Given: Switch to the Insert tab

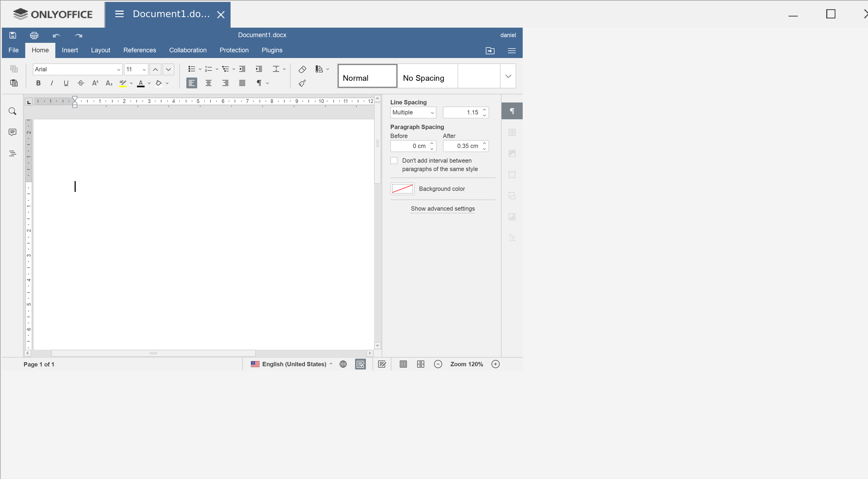Looking at the screenshot, I should click(x=70, y=50).
